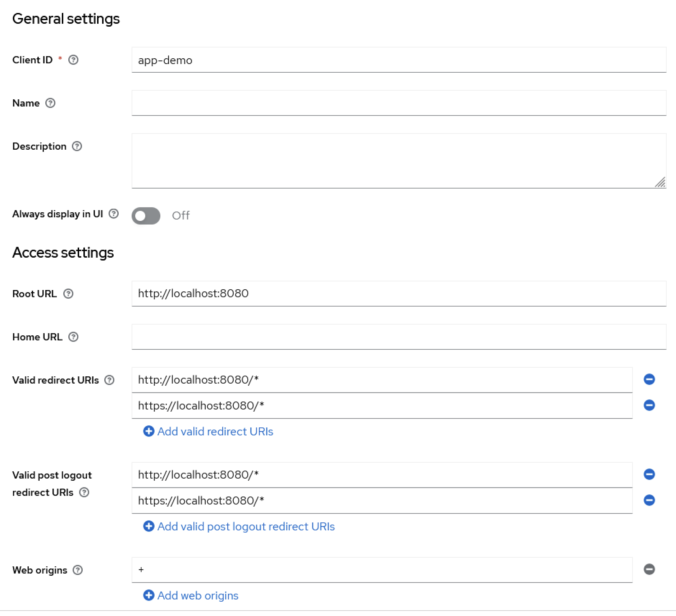Show help for Web origins

pos(78,570)
